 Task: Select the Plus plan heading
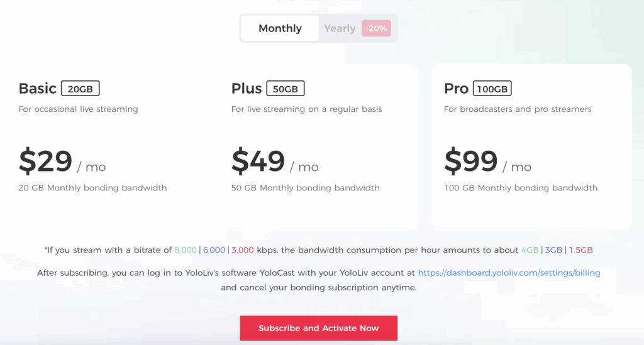click(247, 88)
